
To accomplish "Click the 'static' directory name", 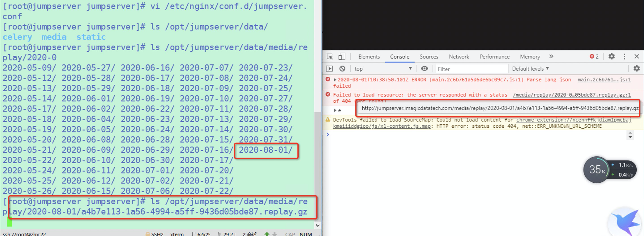I will [91, 37].
